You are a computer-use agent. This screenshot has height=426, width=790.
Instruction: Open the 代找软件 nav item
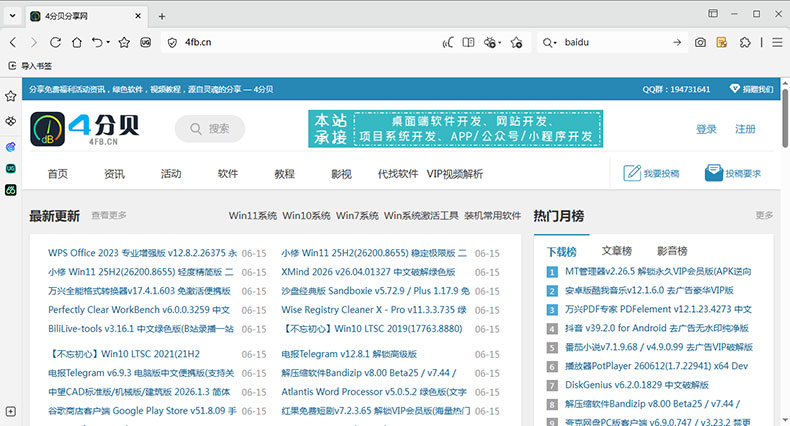pyautogui.click(x=398, y=174)
